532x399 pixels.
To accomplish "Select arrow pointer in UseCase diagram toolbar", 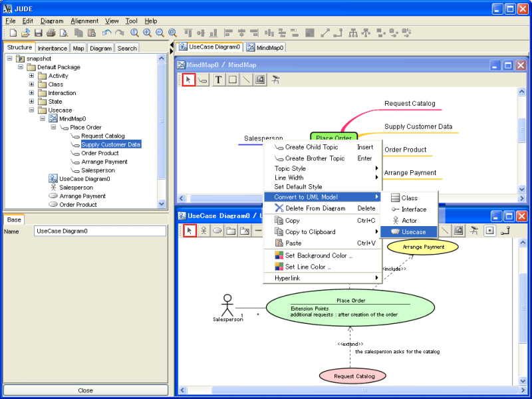I will point(190,231).
